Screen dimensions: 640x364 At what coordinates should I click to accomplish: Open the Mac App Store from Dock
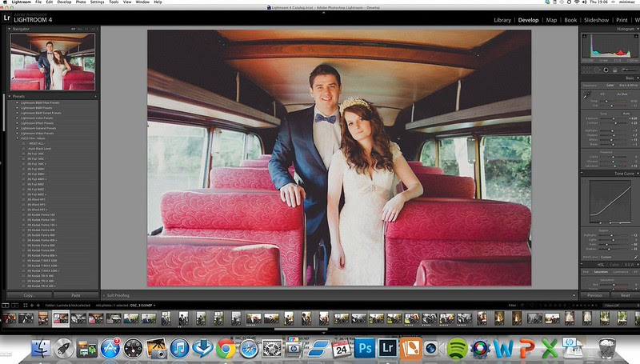[x=110, y=349]
